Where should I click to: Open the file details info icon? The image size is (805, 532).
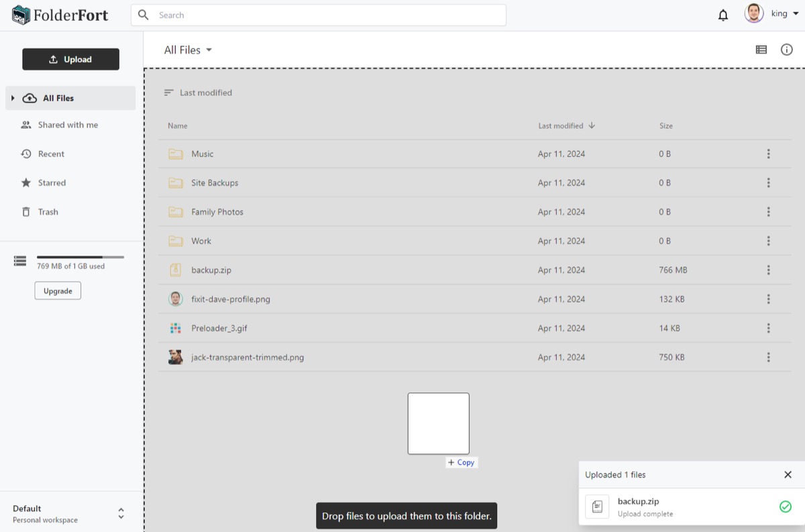[787, 50]
